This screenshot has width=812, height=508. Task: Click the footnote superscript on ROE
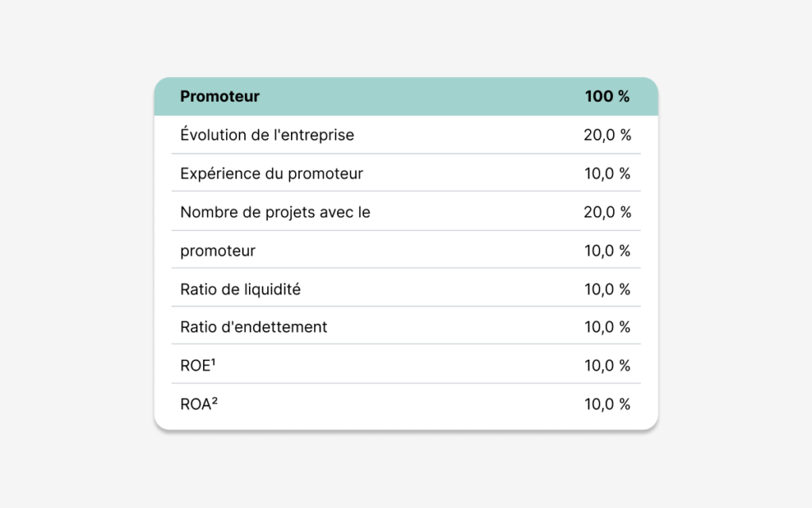[213, 362]
